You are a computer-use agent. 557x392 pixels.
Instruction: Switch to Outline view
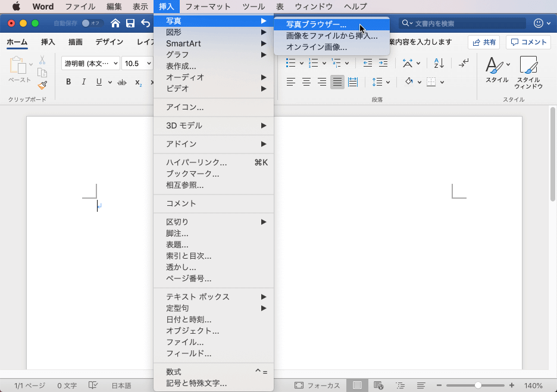coord(400,385)
